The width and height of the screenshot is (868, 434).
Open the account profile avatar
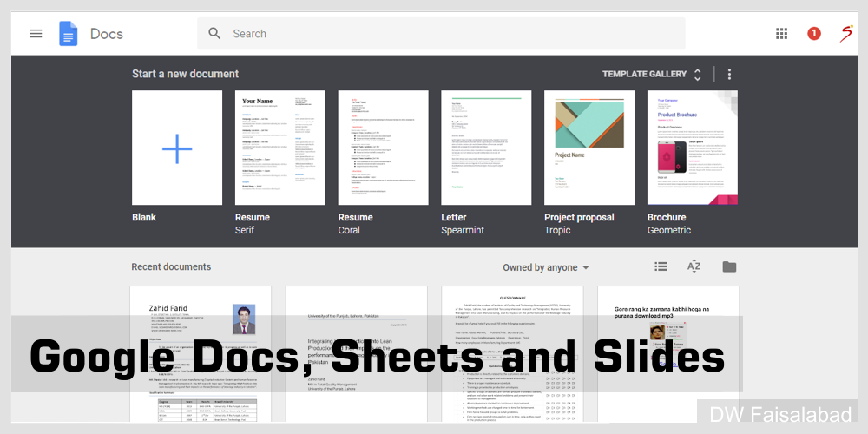point(845,34)
